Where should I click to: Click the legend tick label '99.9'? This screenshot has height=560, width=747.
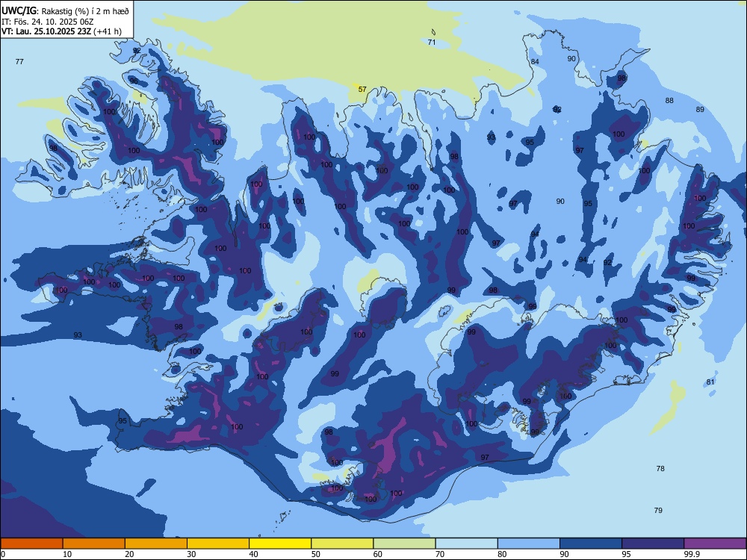click(x=692, y=554)
